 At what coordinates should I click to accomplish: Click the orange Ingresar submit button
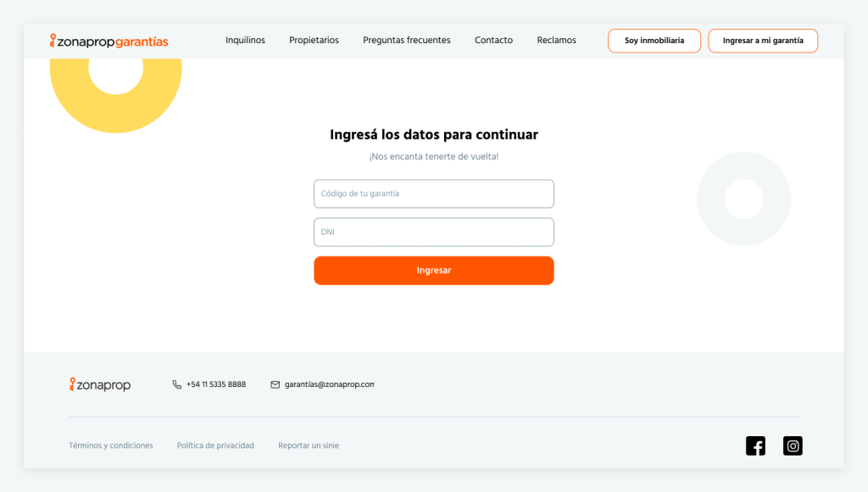point(434,270)
